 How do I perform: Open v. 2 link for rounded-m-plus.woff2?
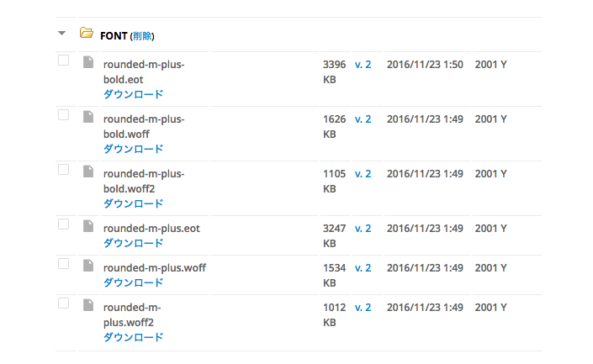point(363,308)
